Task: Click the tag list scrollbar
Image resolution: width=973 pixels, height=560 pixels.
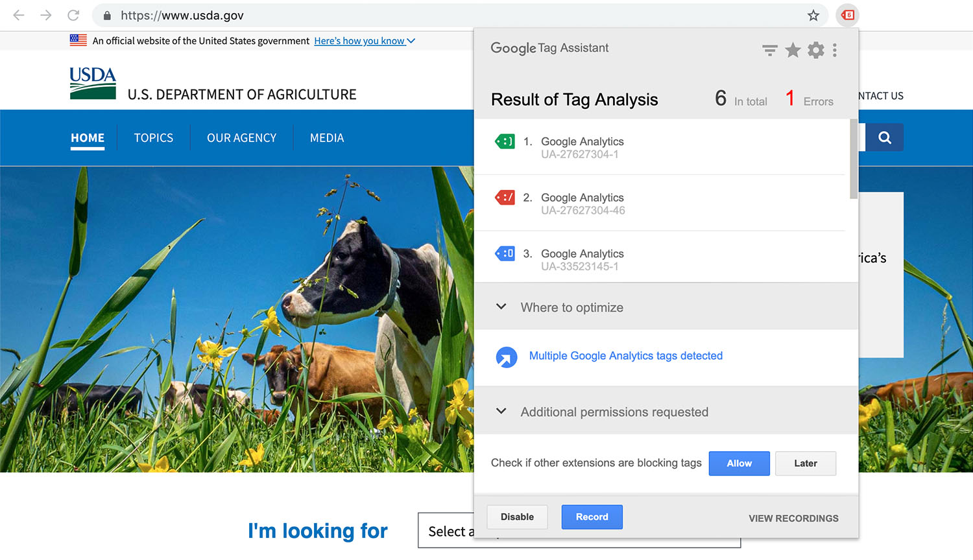Action: point(854,159)
